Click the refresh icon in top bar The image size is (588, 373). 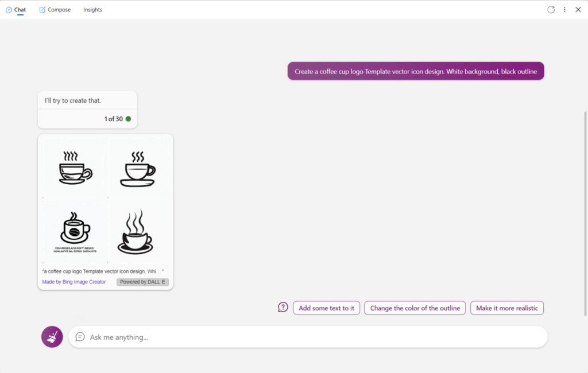click(x=551, y=10)
